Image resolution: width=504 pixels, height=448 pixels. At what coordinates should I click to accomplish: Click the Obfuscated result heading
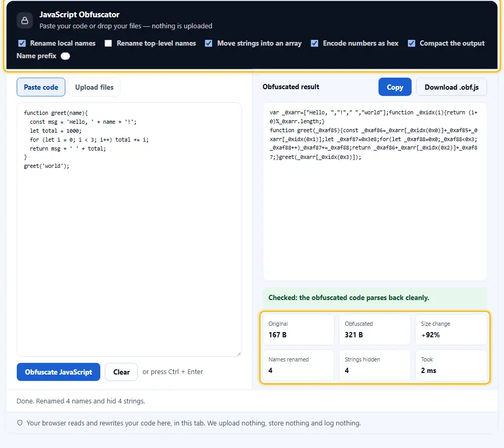[290, 87]
